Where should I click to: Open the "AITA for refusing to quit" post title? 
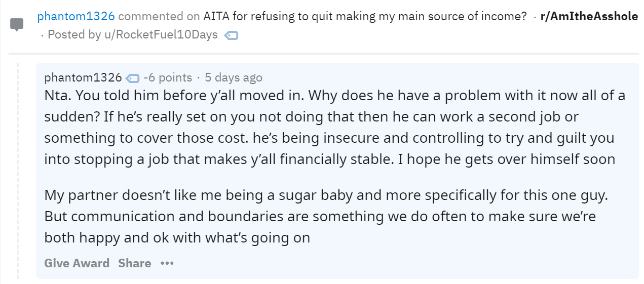pos(365,16)
